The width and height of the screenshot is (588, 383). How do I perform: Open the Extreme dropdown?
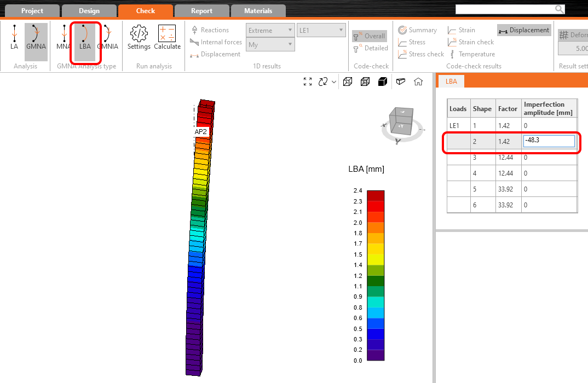click(270, 30)
